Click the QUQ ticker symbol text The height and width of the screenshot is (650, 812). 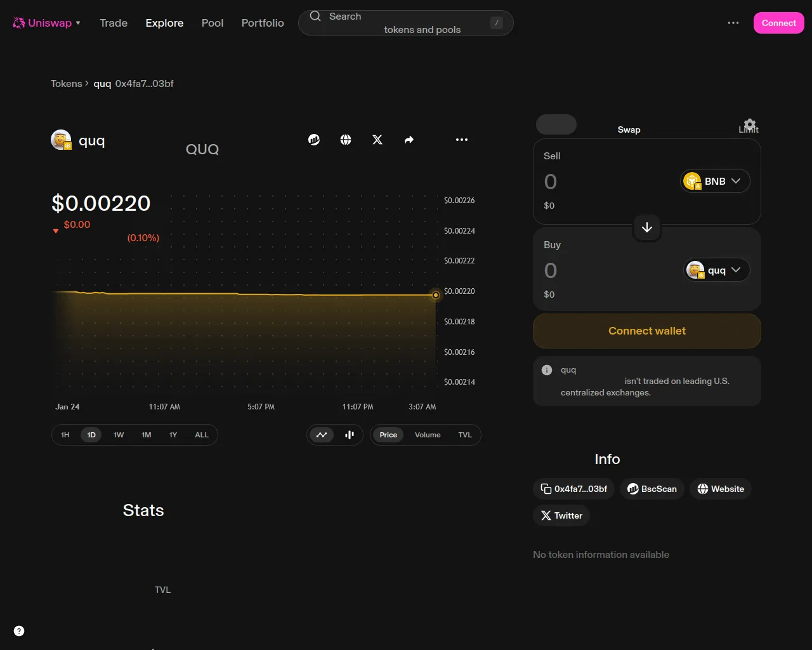[202, 149]
